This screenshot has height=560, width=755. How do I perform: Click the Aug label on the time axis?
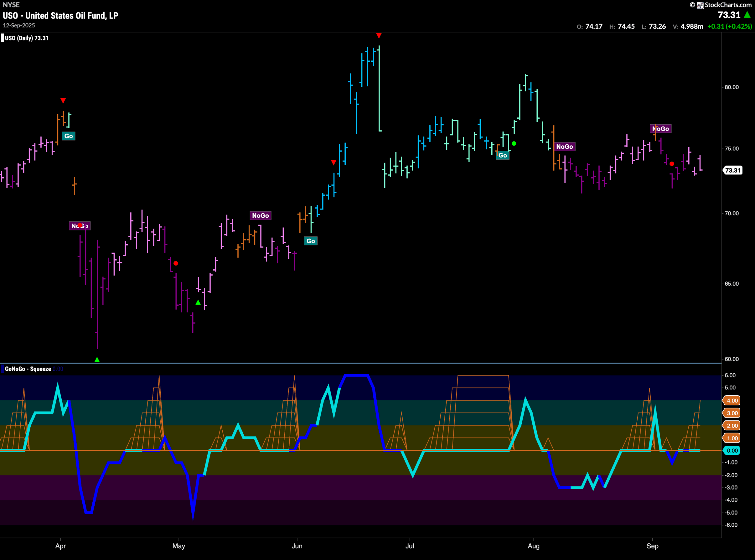tap(534, 546)
